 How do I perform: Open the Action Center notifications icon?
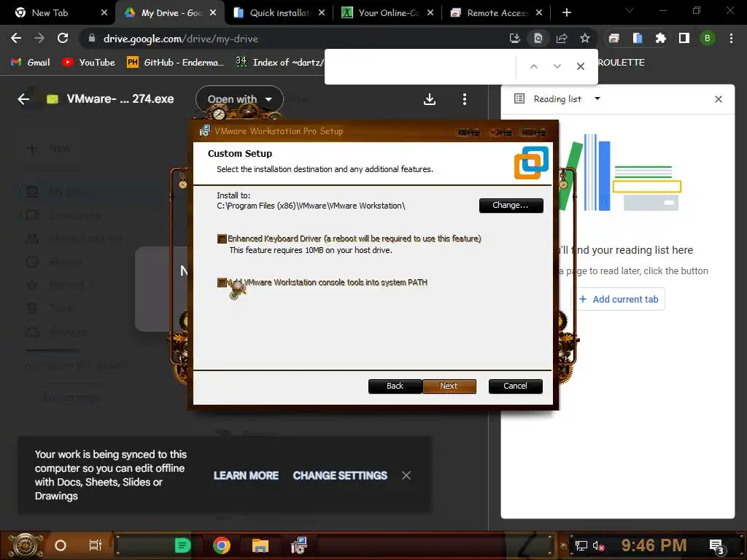coord(716,545)
